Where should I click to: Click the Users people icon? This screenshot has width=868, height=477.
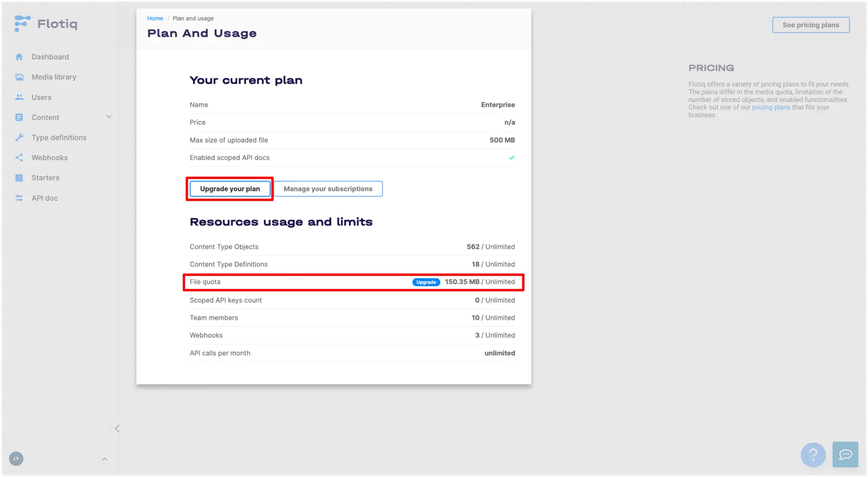(19, 97)
